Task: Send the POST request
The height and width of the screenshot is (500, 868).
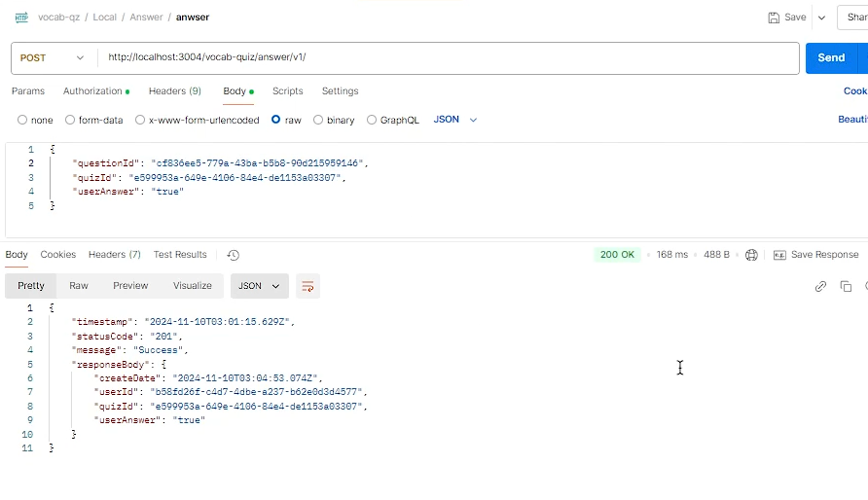Action: click(831, 58)
